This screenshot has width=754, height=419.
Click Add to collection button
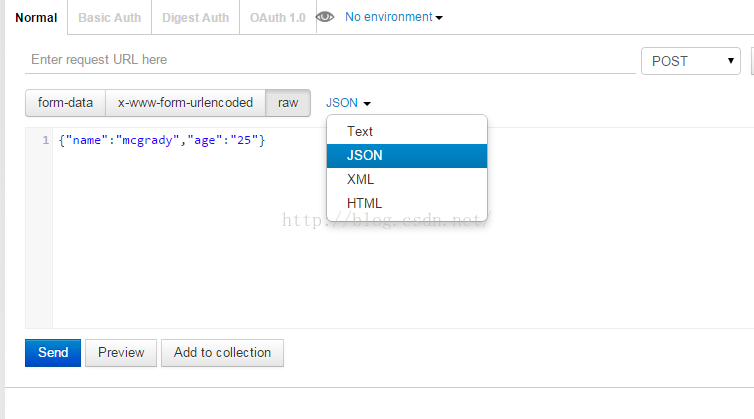tap(222, 352)
